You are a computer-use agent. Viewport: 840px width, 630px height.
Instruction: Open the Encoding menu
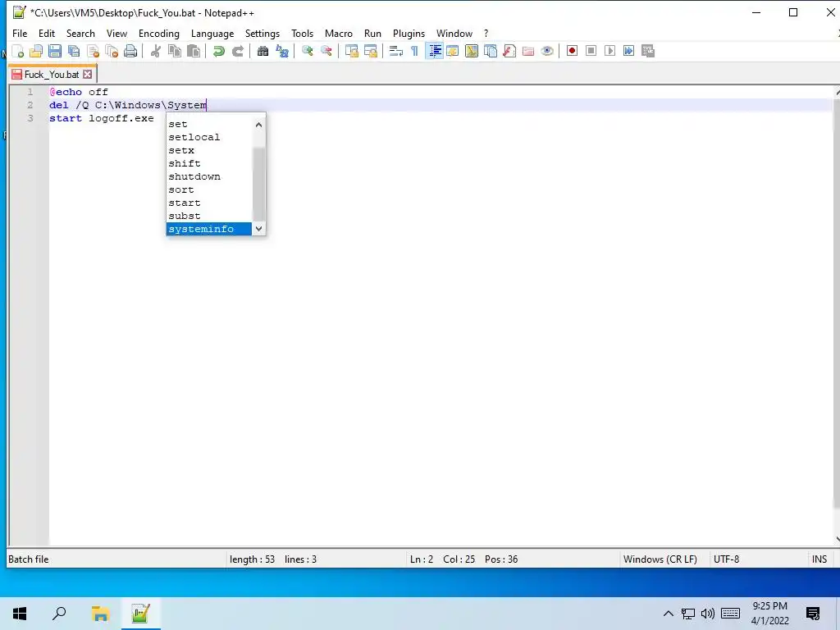159,33
